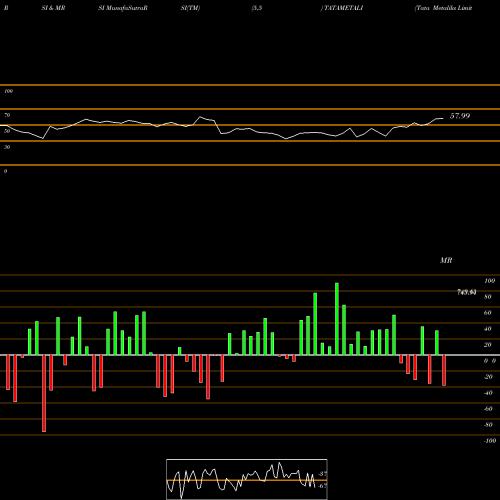Click the 'SI(TM)' header text

click(190, 8)
